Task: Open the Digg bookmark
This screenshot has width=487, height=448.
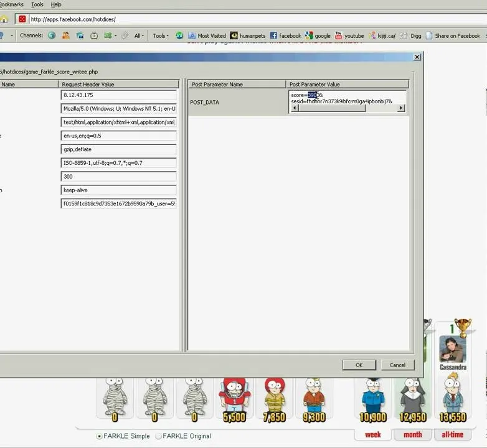Action: click(x=410, y=35)
